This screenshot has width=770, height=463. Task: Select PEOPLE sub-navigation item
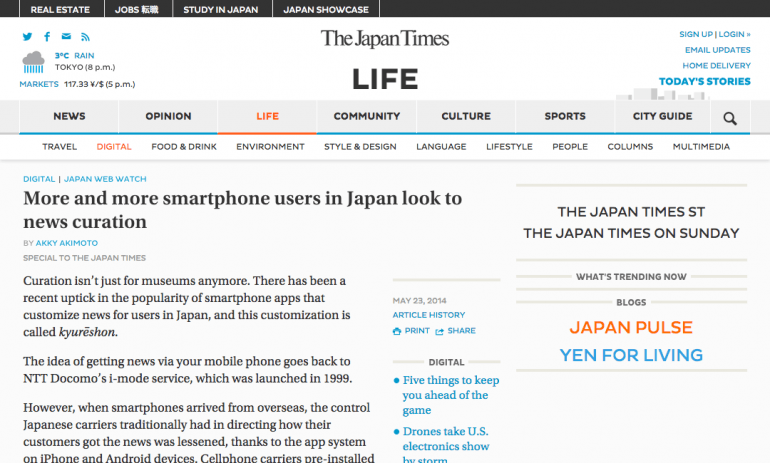point(570,147)
